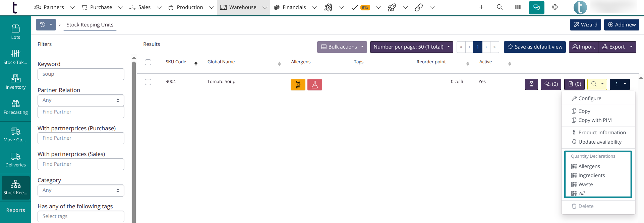Click the Save as default view button
This screenshot has height=223, width=644.
pyautogui.click(x=535, y=47)
